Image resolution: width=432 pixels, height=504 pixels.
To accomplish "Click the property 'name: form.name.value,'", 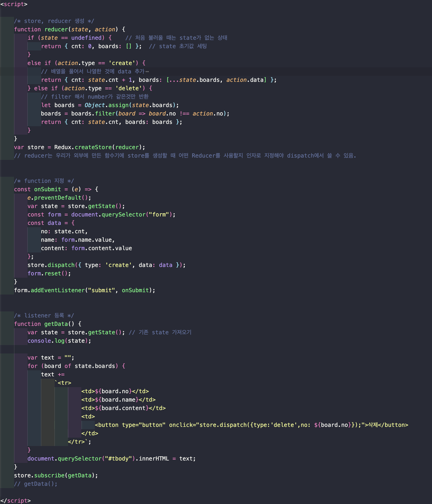I will point(78,240).
